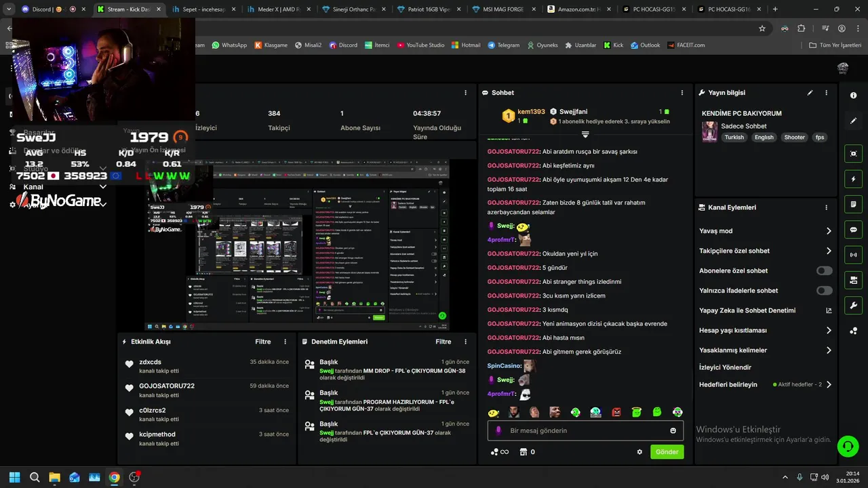Bookmark this page with star icon
The image size is (868, 488).
click(762, 28)
